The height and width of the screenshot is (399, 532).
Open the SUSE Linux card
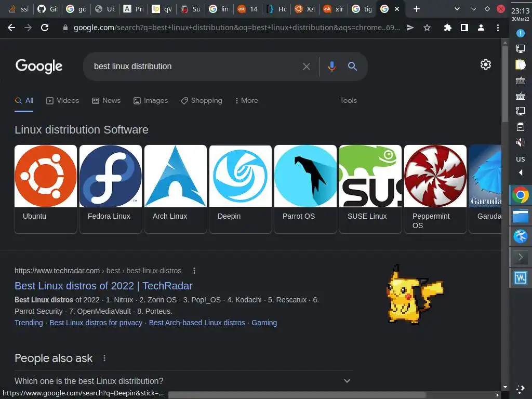(370, 189)
